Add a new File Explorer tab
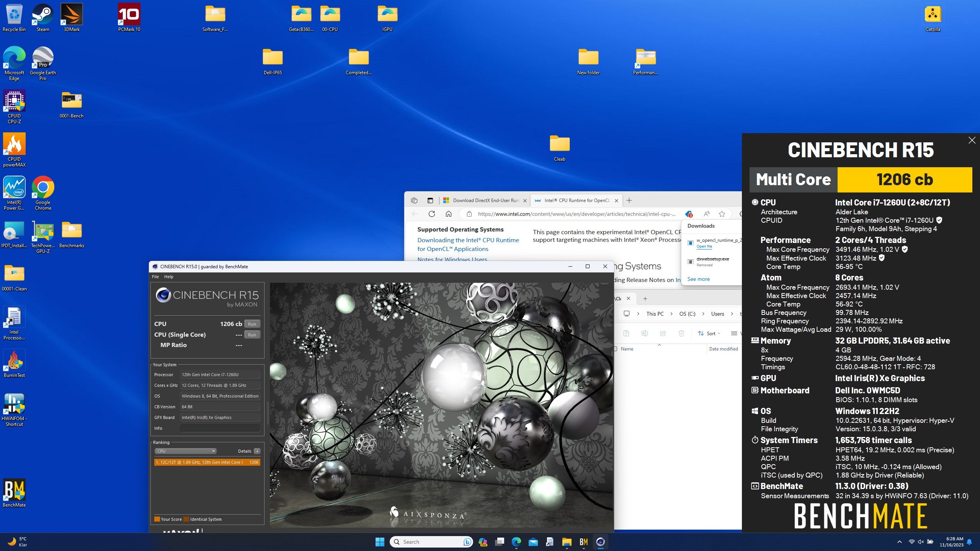This screenshot has height=551, width=980. 645,298
